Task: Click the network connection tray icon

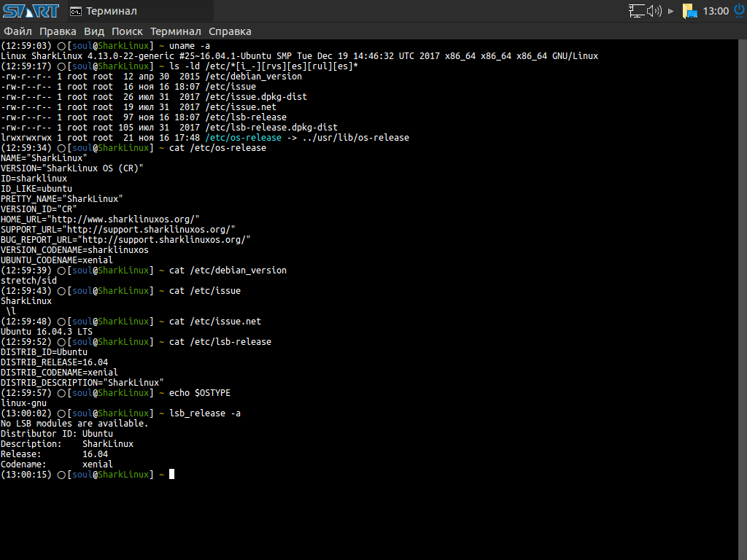Action: (x=636, y=11)
